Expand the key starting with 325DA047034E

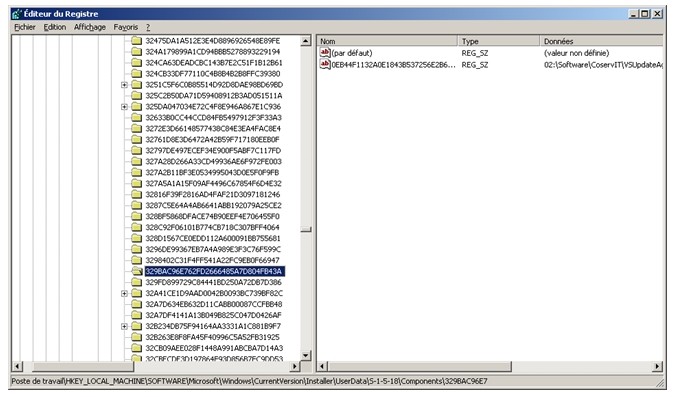(x=124, y=107)
